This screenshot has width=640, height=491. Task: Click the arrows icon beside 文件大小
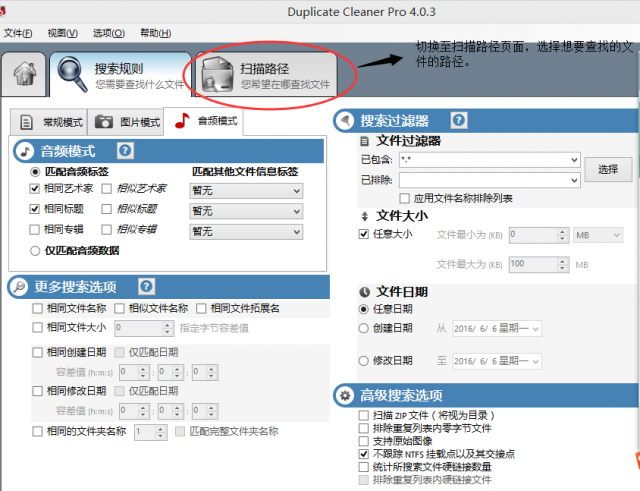click(x=364, y=216)
